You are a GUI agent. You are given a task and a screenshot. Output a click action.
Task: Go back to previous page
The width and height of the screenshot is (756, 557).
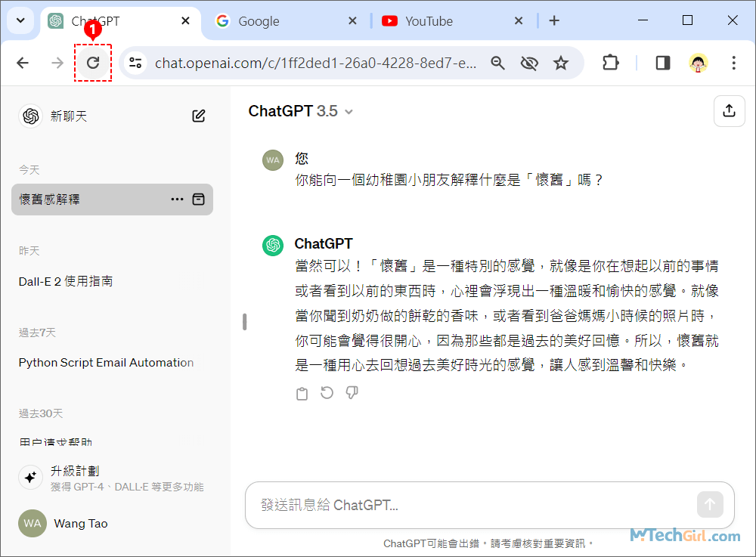[x=23, y=63]
